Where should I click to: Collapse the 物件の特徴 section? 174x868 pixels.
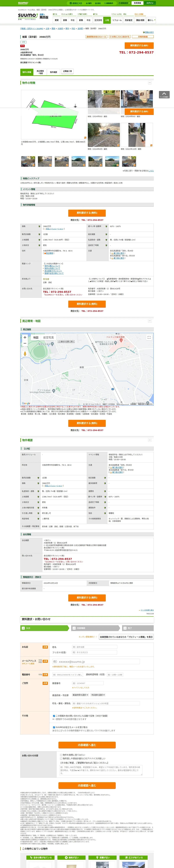pyautogui.click(x=150, y=83)
